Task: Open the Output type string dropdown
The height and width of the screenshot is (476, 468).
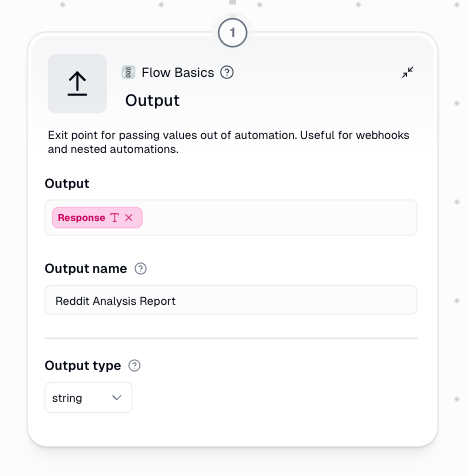Action: [88, 398]
